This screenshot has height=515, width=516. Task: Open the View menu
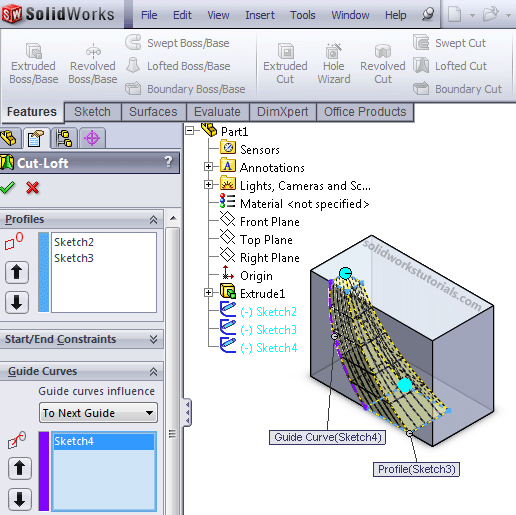218,15
